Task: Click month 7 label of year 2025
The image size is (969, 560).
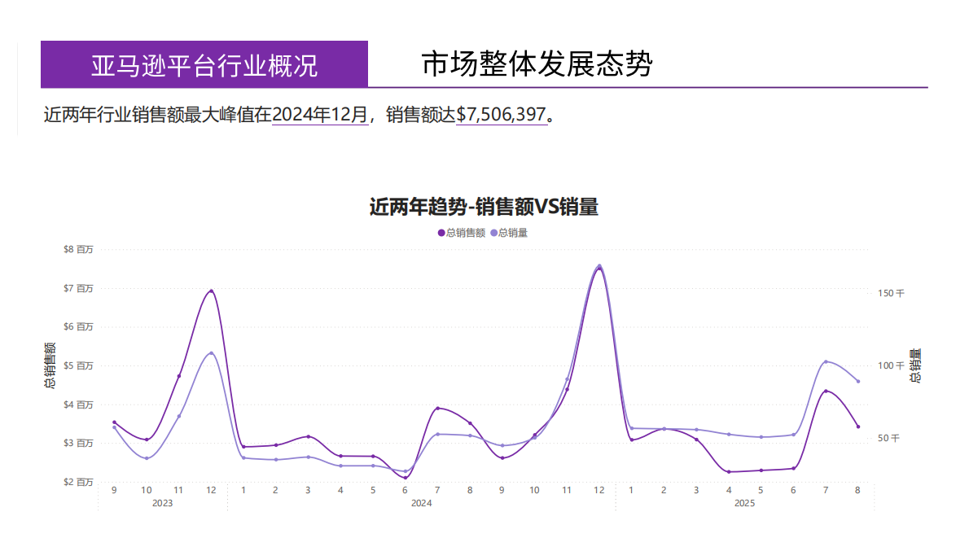Action: (826, 490)
